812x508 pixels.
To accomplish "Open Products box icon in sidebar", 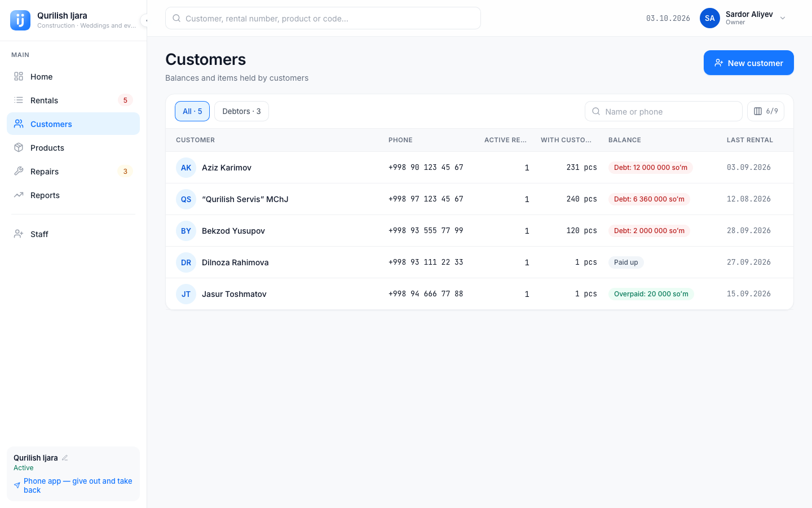I will 19,148.
